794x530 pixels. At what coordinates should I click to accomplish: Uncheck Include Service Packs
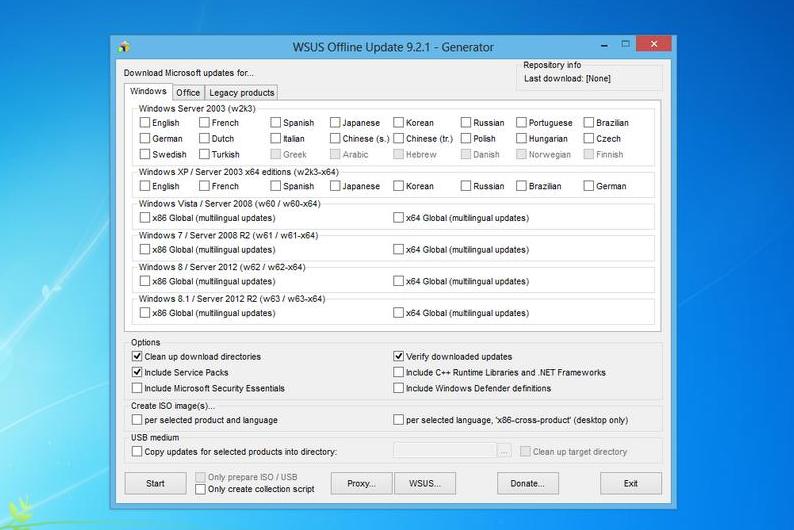point(137,372)
